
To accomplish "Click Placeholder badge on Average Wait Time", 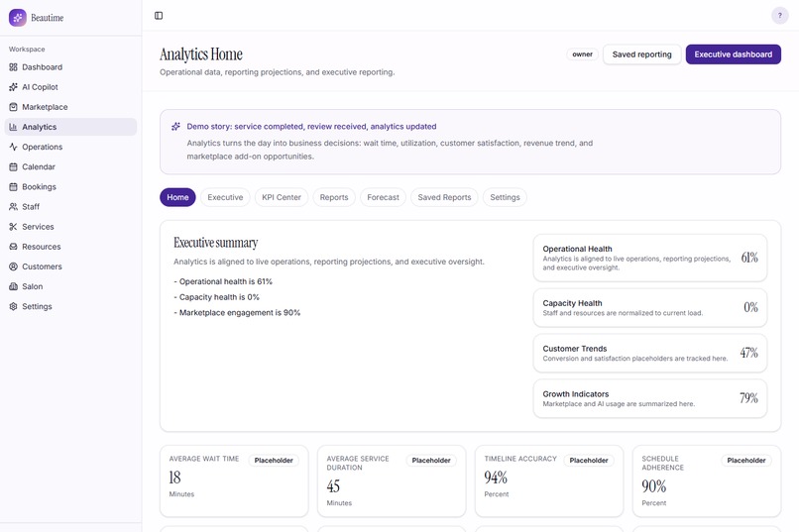I will pyautogui.click(x=274, y=461).
